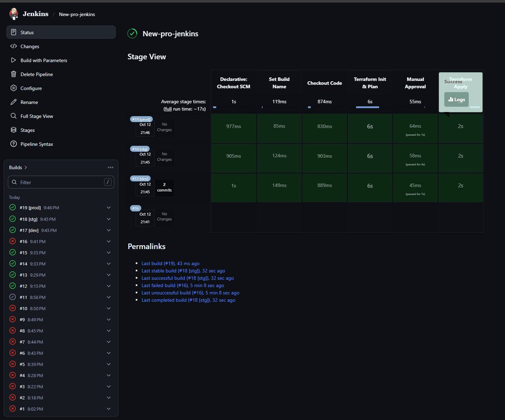Click the #17 [dev] build badge in Stage View
Screen dimensions: 505x420
coord(141,178)
